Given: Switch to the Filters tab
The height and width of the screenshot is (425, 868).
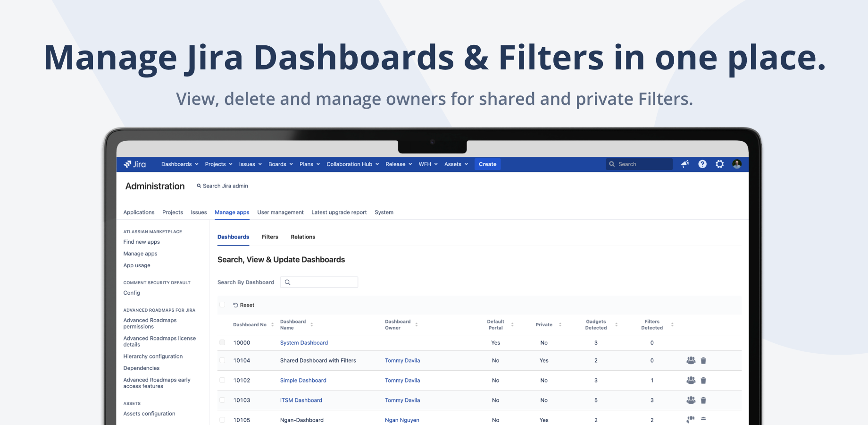Looking at the screenshot, I should [x=270, y=237].
